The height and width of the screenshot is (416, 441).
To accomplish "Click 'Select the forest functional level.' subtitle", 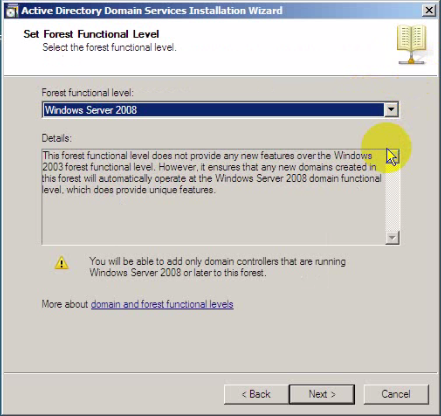I will [x=109, y=48].
